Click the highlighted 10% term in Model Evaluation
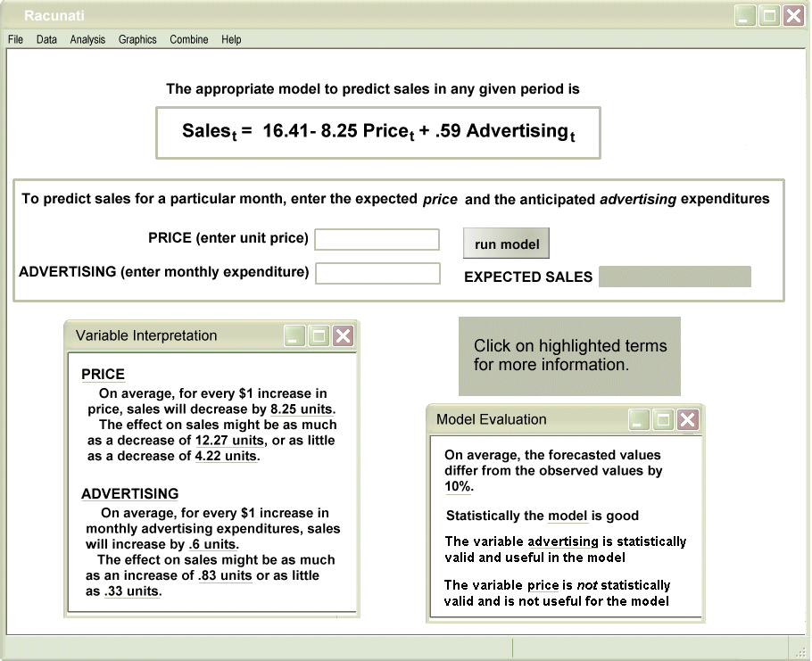812x661 pixels. coord(459,487)
